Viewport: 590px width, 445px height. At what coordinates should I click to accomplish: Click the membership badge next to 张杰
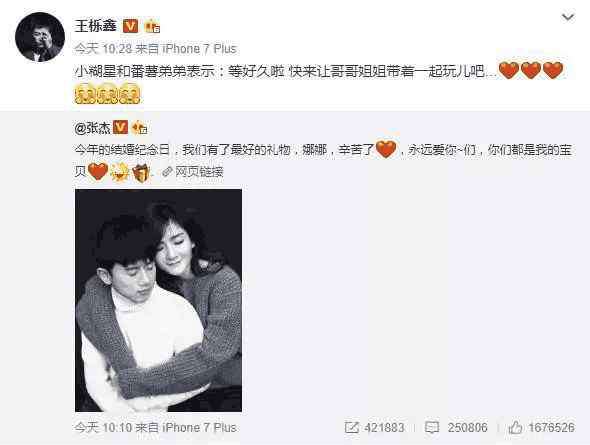click(139, 128)
